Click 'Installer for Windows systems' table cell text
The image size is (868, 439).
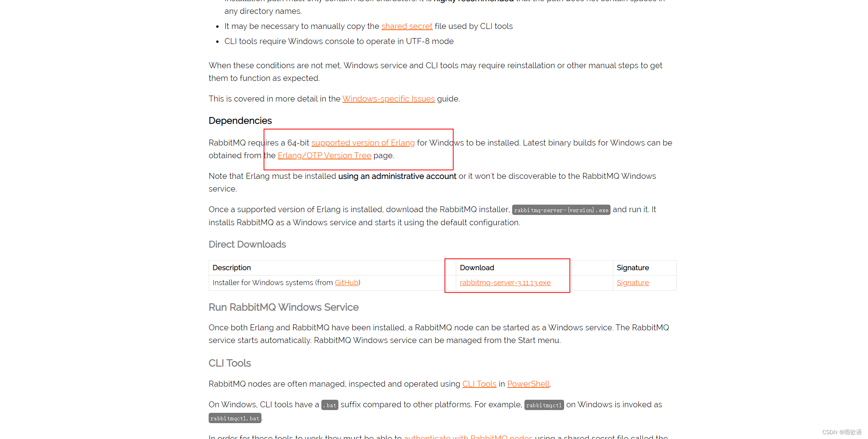286,283
